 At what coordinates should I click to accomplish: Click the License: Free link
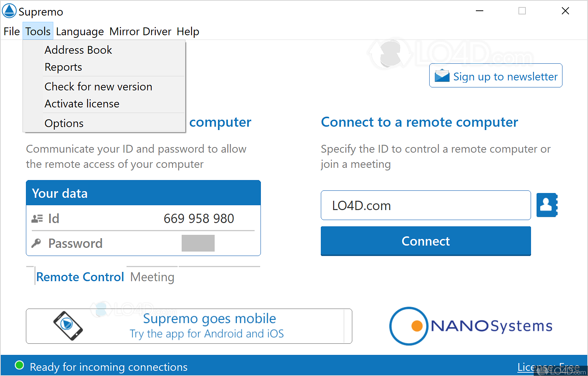coord(548,367)
